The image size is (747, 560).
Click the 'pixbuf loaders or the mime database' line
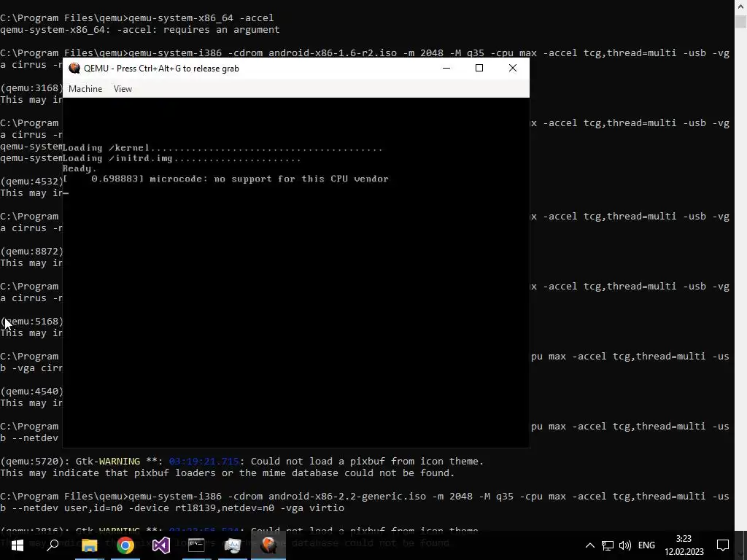click(x=228, y=473)
